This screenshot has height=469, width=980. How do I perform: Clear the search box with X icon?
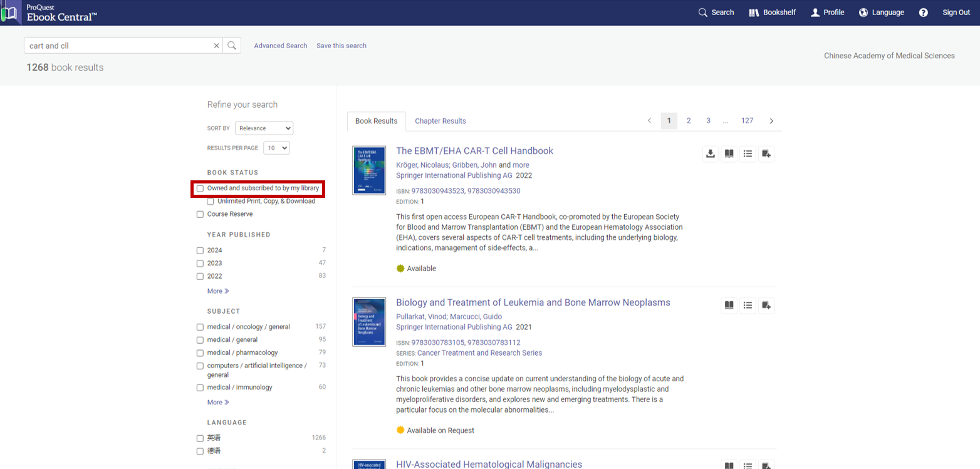point(217,46)
